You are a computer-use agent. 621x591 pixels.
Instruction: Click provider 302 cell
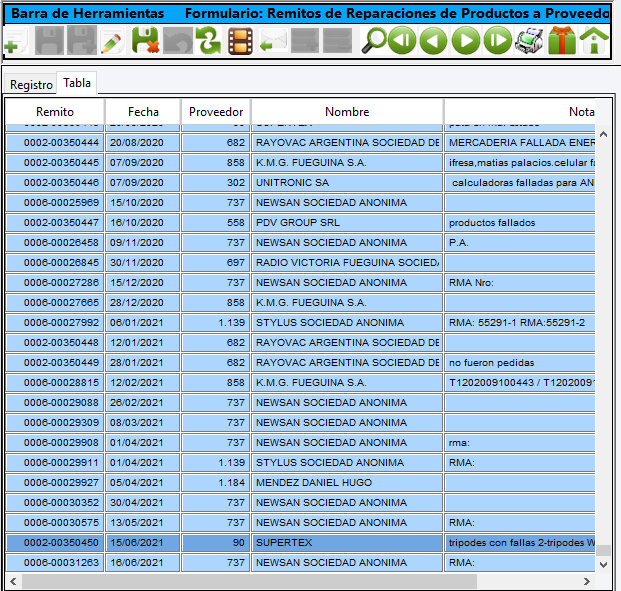coord(216,183)
